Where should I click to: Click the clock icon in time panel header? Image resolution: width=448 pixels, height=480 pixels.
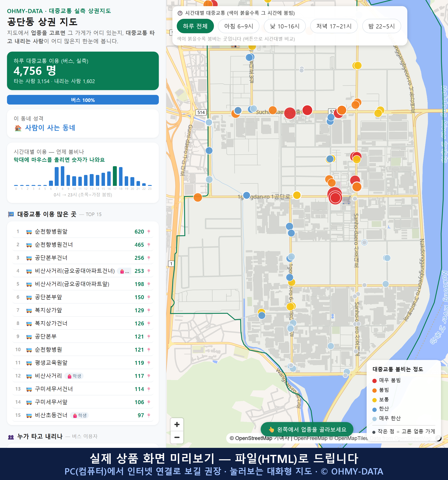click(x=180, y=13)
